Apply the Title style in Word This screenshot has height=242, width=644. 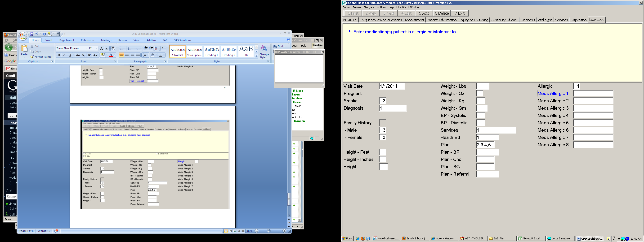tap(246, 51)
